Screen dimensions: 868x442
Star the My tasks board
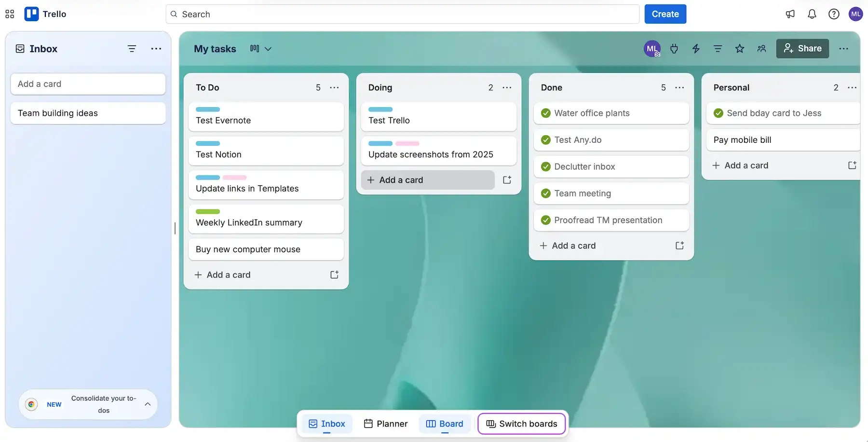tap(740, 49)
